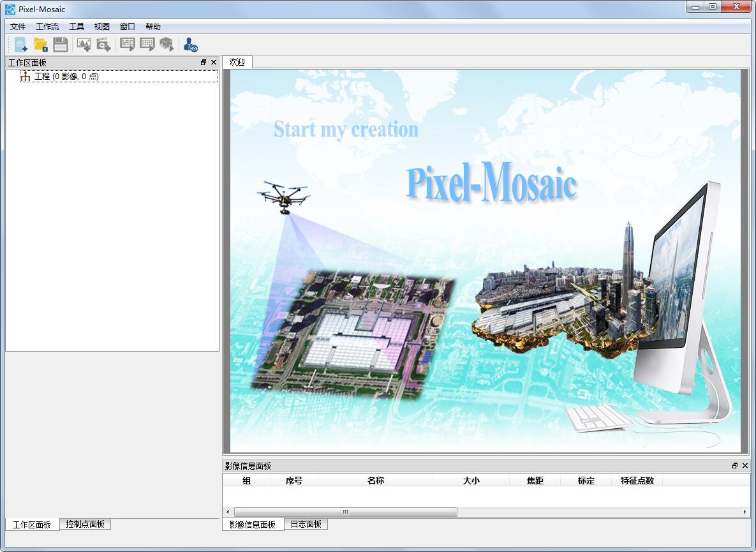Click the grid run-process toolbar icon
Image resolution: width=756 pixels, height=552 pixels.
(x=147, y=45)
